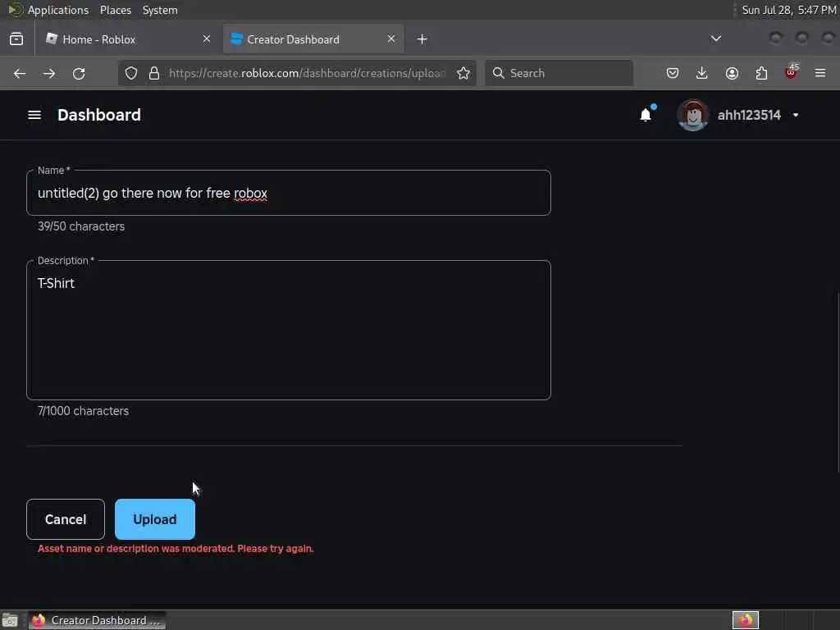Open the System menu
The height and width of the screenshot is (630, 840).
[160, 10]
